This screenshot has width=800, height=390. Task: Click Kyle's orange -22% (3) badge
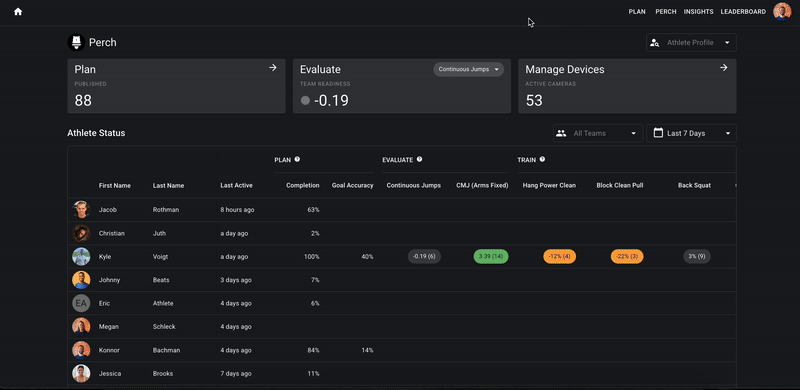[627, 256]
